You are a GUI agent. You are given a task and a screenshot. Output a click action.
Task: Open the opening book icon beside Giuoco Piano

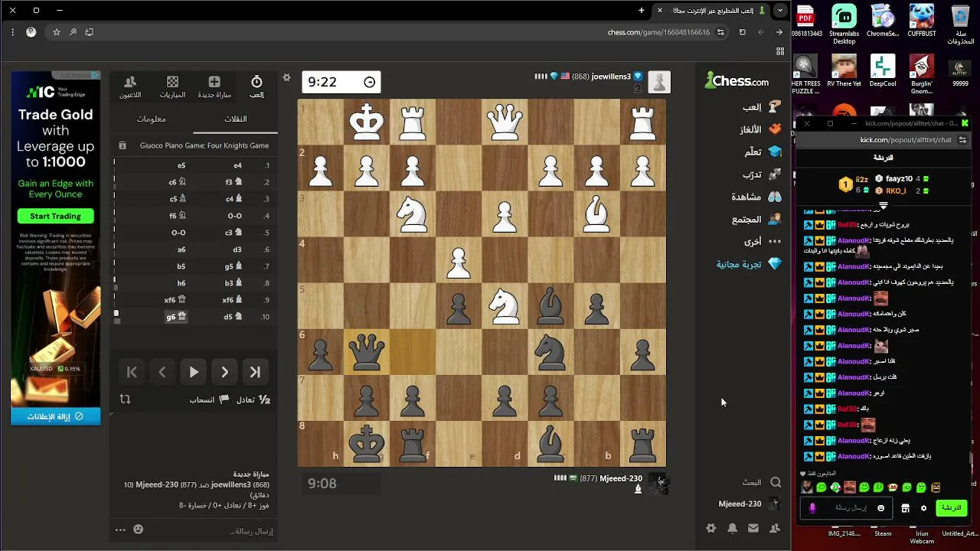(122, 145)
